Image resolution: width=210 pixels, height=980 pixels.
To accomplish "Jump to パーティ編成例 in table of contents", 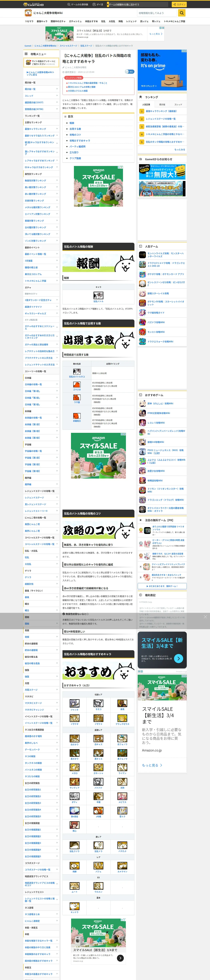I will (77, 147).
